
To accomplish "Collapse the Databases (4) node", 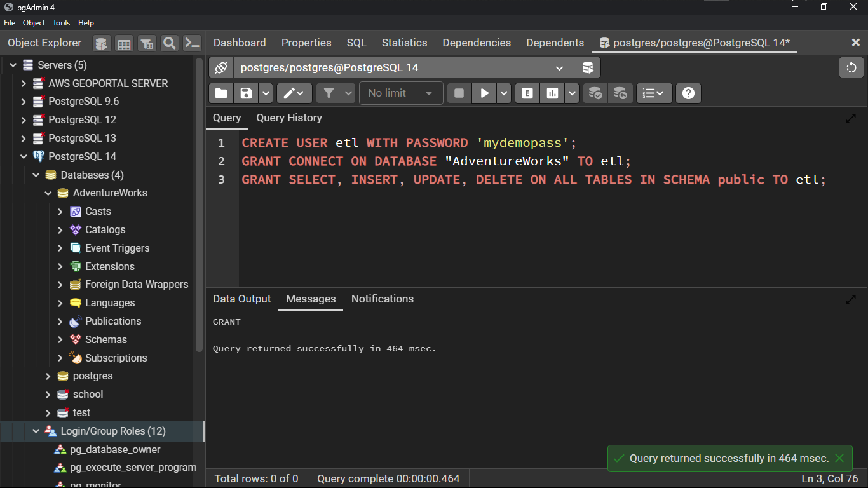I will [36, 175].
